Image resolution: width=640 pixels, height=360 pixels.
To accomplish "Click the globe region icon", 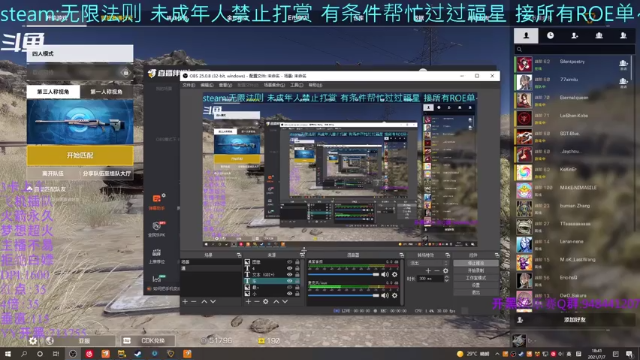I will pos(50,340).
